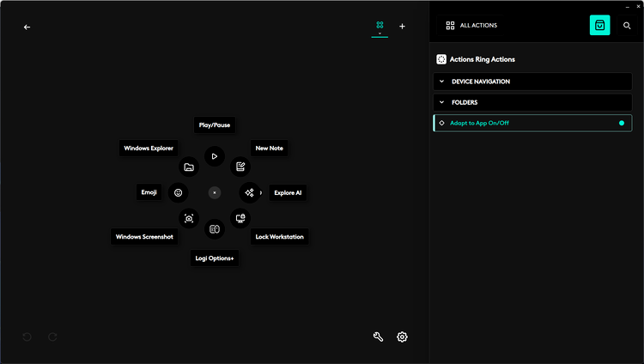Select the Windows Explorer folder icon
Image resolution: width=644 pixels, height=364 pixels.
coord(189,167)
